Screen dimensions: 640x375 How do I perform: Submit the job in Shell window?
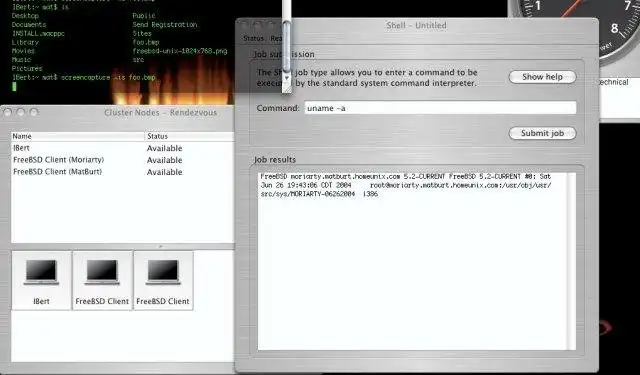click(x=542, y=133)
